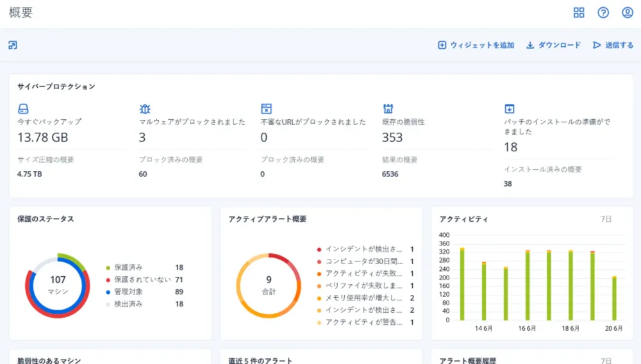Click the 保護のステータス widget title
The height and width of the screenshot is (364, 641).
46,219
